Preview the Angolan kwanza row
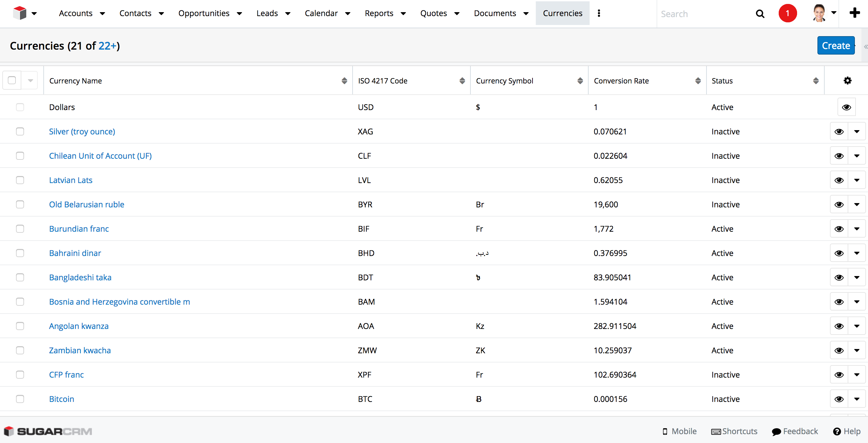Viewport: 868px width, 443px height. click(839, 326)
